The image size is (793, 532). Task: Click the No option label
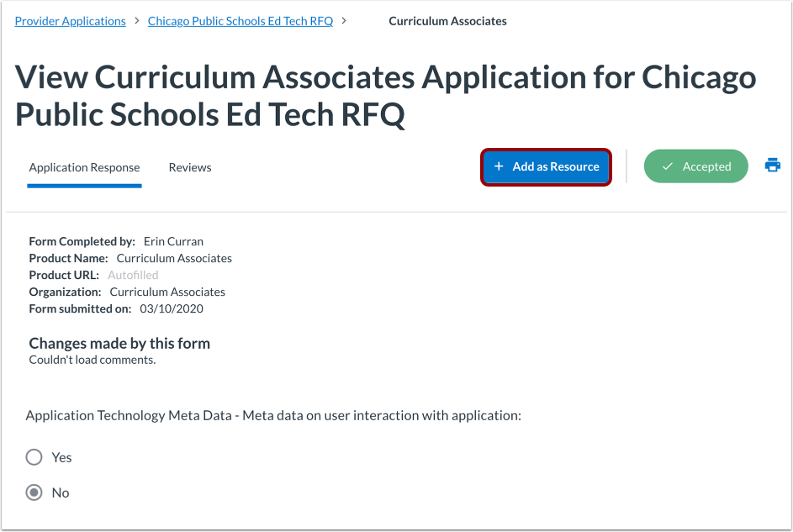coord(61,493)
